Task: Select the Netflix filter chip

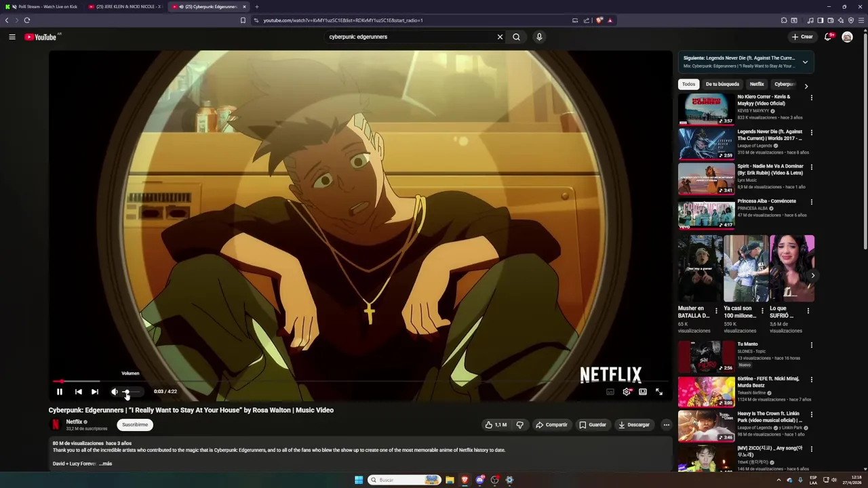Action: point(757,84)
